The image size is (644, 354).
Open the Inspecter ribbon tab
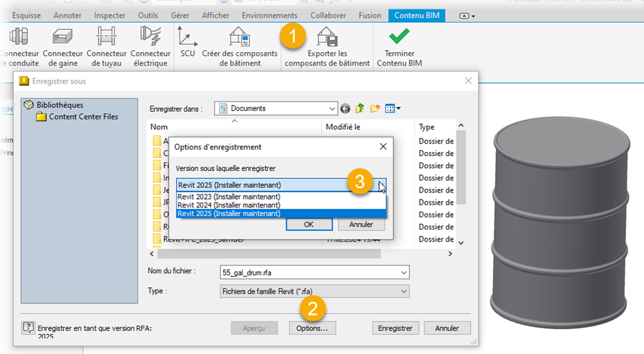[x=109, y=16]
